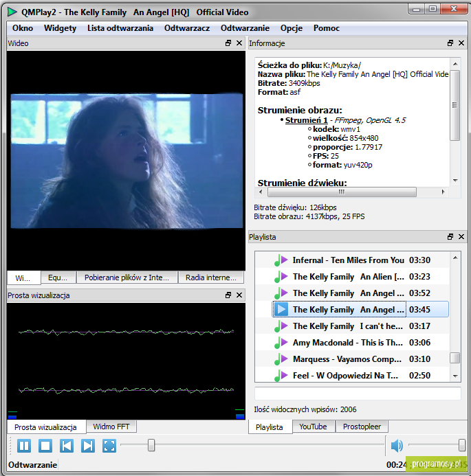Switch to the Wi... video tab

[x=23, y=277]
